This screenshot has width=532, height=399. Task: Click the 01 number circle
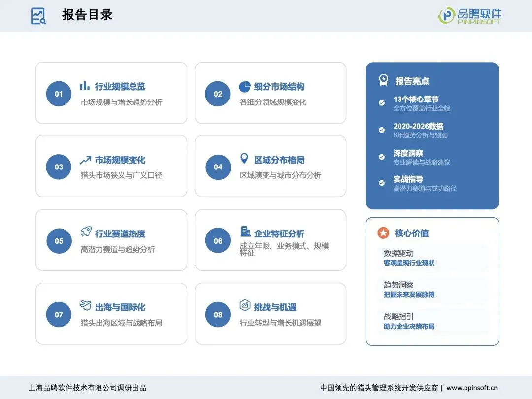(59, 94)
